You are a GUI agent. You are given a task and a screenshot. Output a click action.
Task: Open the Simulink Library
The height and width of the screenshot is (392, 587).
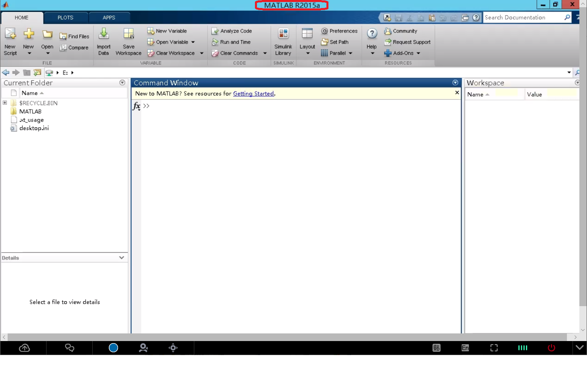[x=283, y=42]
